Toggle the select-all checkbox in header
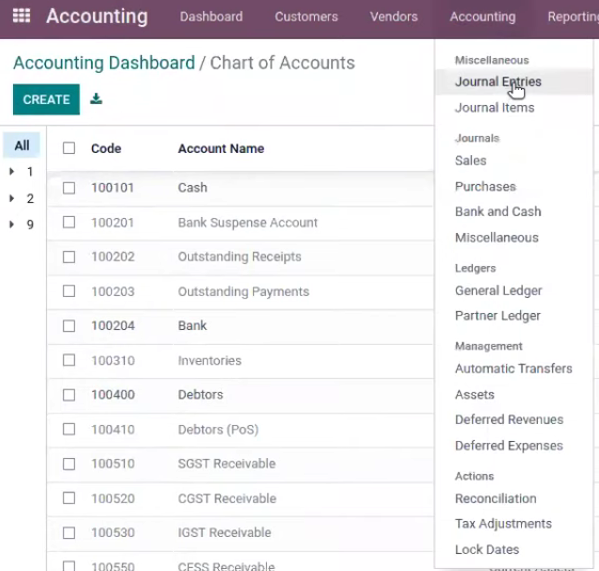This screenshot has width=599, height=571. pos(69,148)
